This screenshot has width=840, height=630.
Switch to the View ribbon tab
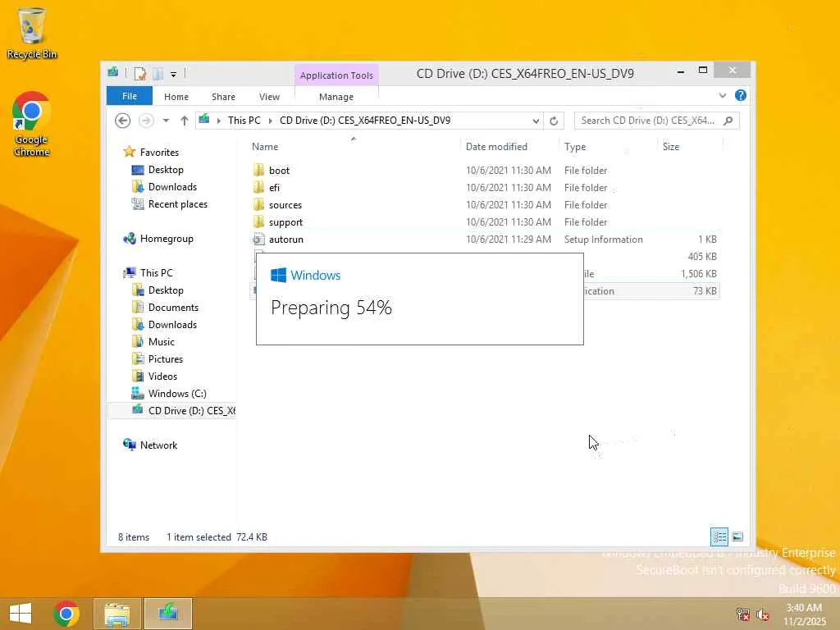(269, 97)
